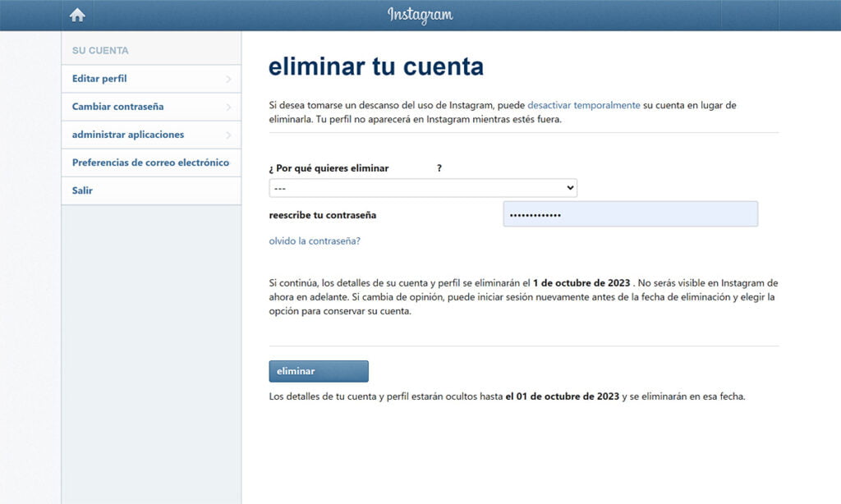Click chevron next to administrar aplicaciones
841x504 pixels.
pos(228,135)
